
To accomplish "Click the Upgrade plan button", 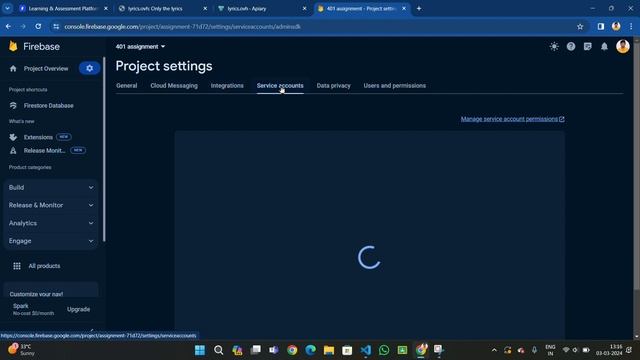I will coord(78,309).
